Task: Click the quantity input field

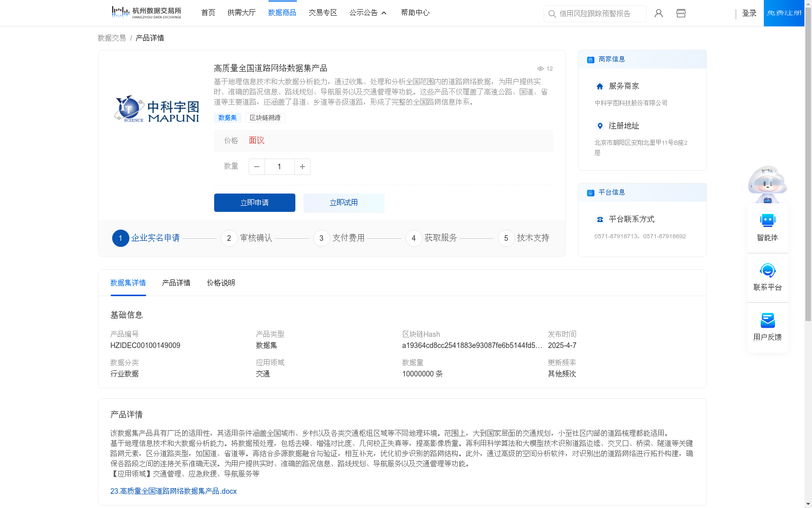Action: (279, 167)
